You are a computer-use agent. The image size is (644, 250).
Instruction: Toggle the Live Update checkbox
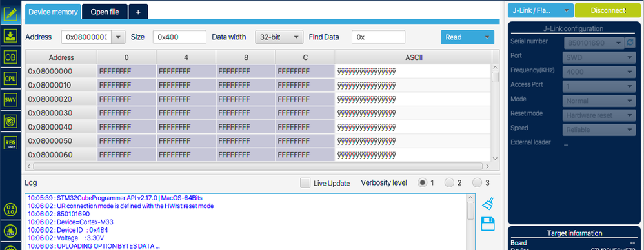click(x=305, y=183)
